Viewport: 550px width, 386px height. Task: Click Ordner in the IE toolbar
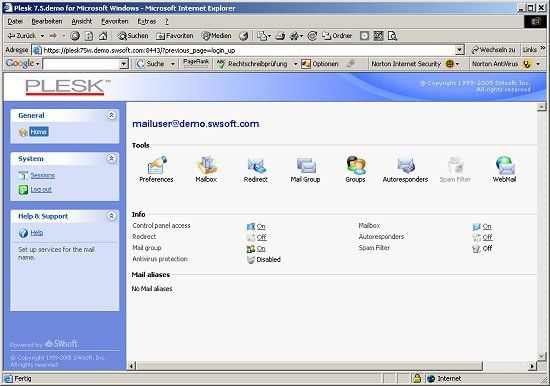coord(337,36)
